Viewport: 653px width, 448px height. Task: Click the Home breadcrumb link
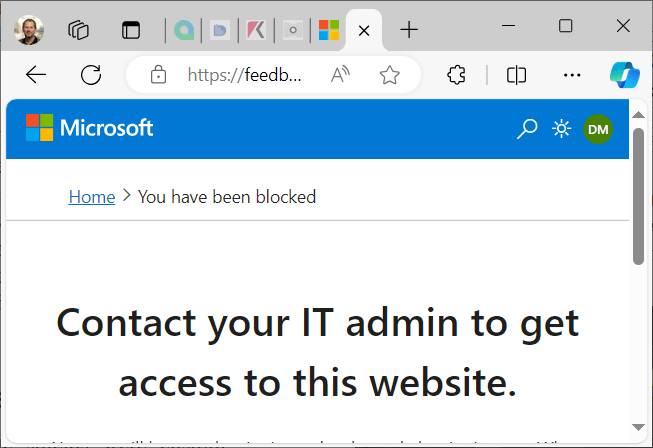92,197
